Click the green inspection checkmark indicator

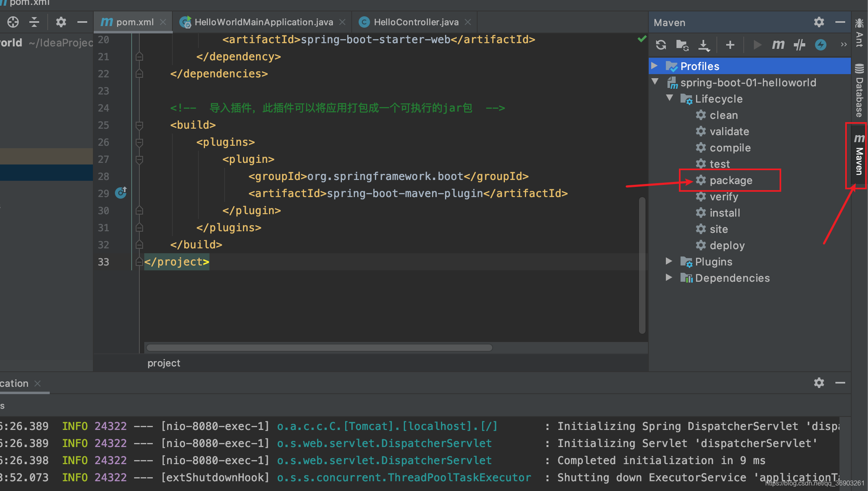642,39
